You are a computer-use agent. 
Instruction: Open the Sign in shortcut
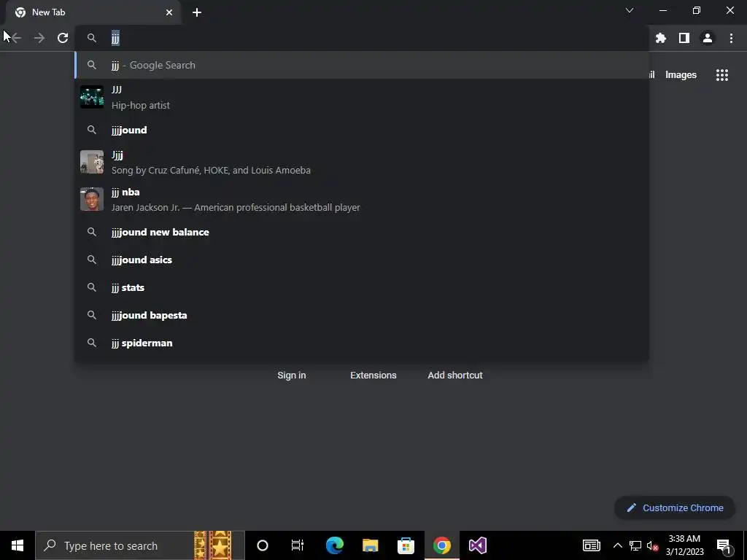click(292, 376)
